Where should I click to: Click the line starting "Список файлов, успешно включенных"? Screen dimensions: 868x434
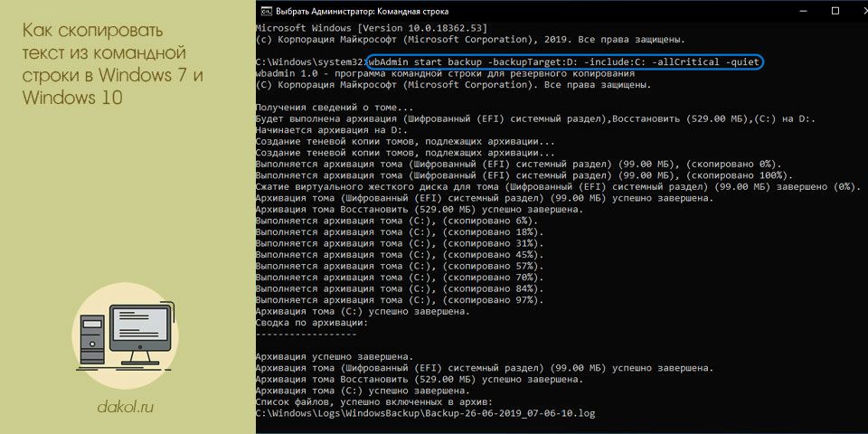point(373,401)
